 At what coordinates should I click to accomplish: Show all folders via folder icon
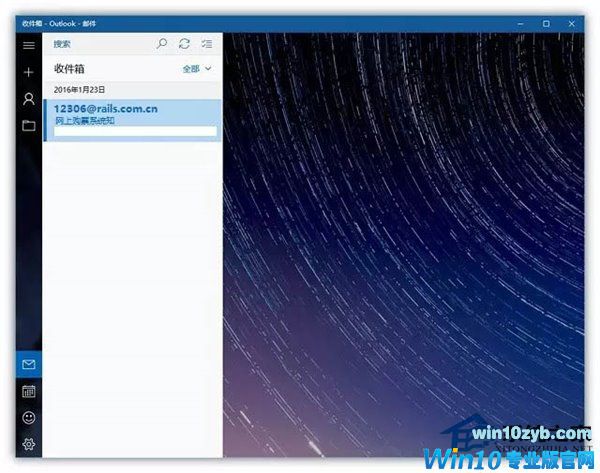[x=29, y=126]
